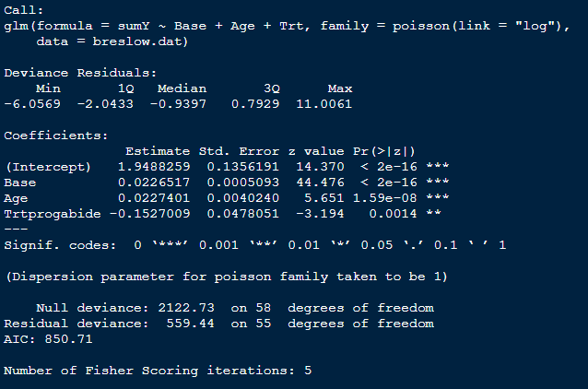Select the 1Q residual value -2.0433
Viewport: 588px width, 389px height.
click(105, 104)
